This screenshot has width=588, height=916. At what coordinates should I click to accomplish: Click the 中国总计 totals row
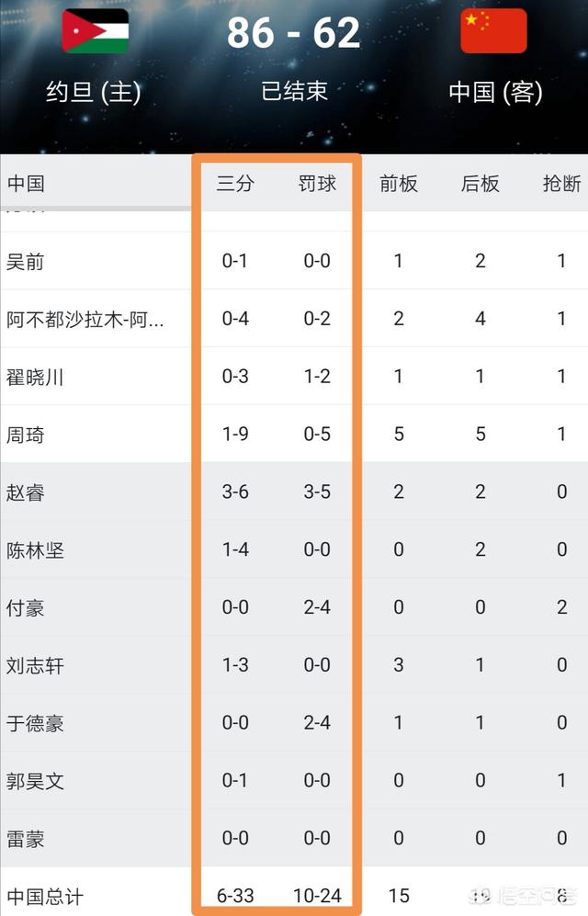(294, 895)
